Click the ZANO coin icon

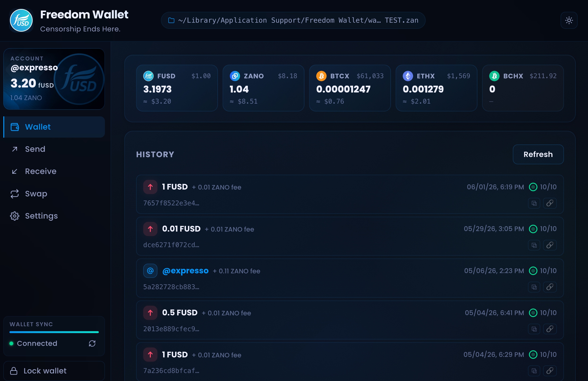[x=235, y=76]
